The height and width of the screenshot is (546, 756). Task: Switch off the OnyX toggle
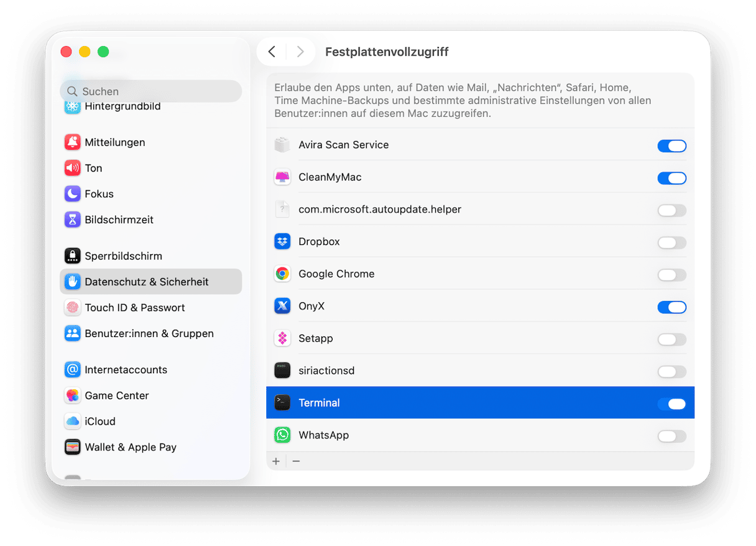pos(672,307)
